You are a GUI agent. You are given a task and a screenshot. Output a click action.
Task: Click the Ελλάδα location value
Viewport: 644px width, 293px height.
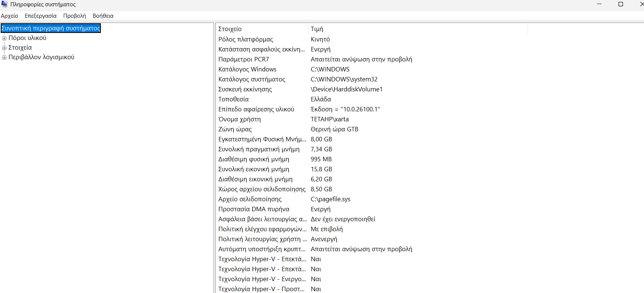(x=321, y=99)
